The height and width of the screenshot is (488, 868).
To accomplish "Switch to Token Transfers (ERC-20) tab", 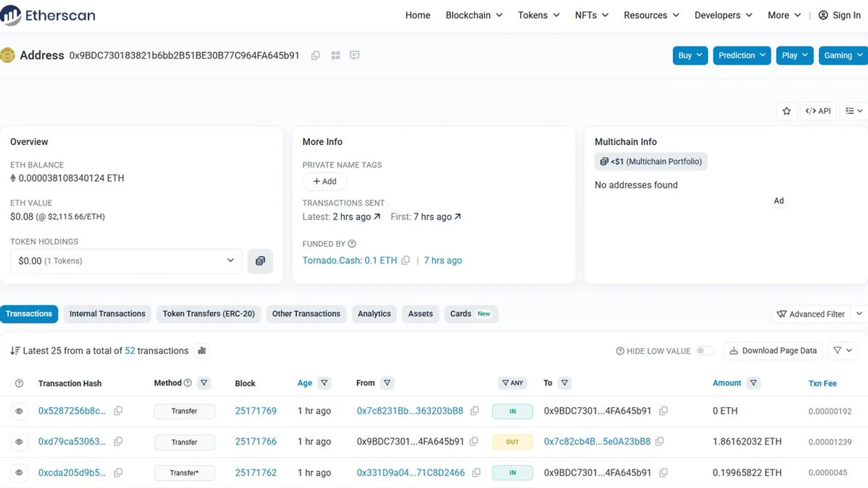I will coord(209,314).
